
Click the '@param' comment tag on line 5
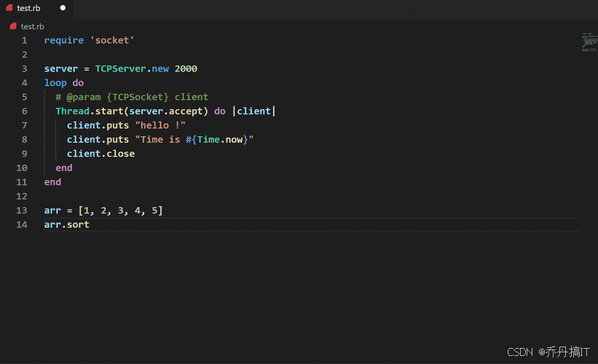pos(84,97)
